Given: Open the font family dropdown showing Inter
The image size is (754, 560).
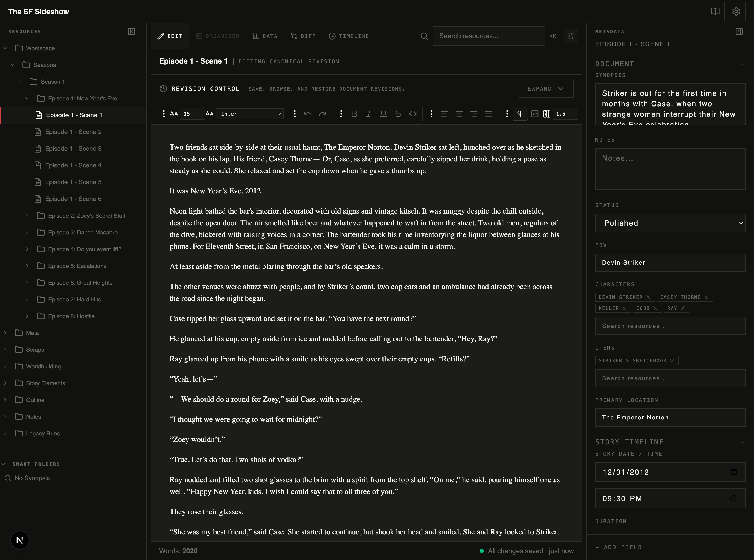Looking at the screenshot, I should click(250, 114).
